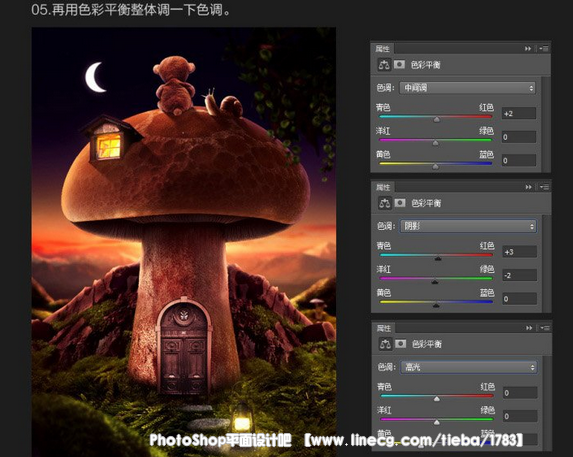Click the layer mask icon in the 高光 panel
573x457 pixels.
point(401,344)
